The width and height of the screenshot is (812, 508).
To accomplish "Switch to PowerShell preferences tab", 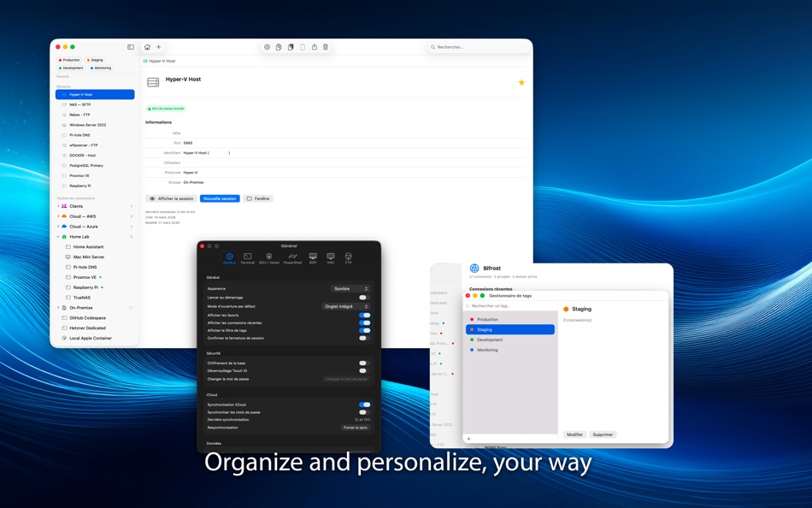I will [292, 258].
